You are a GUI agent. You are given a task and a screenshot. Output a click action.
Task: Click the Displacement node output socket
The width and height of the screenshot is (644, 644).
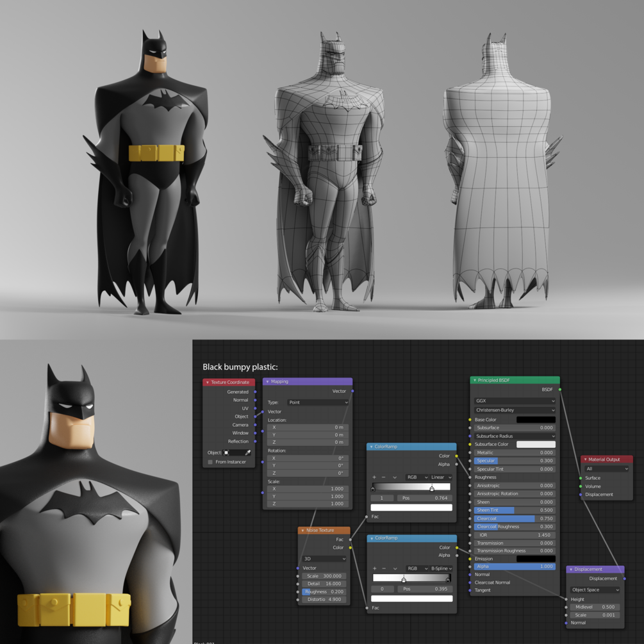(624, 578)
